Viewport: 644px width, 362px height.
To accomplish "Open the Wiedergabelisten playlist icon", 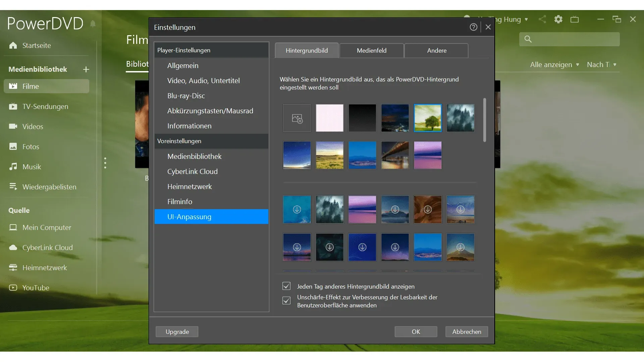I will coord(13,187).
